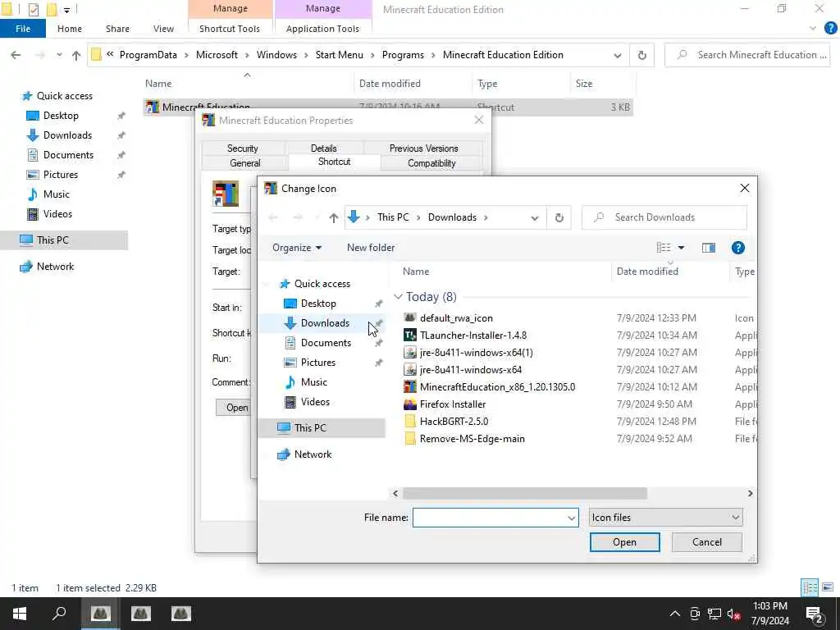Refresh Downloads in Change Icon dialog
840x630 pixels.
(x=559, y=217)
